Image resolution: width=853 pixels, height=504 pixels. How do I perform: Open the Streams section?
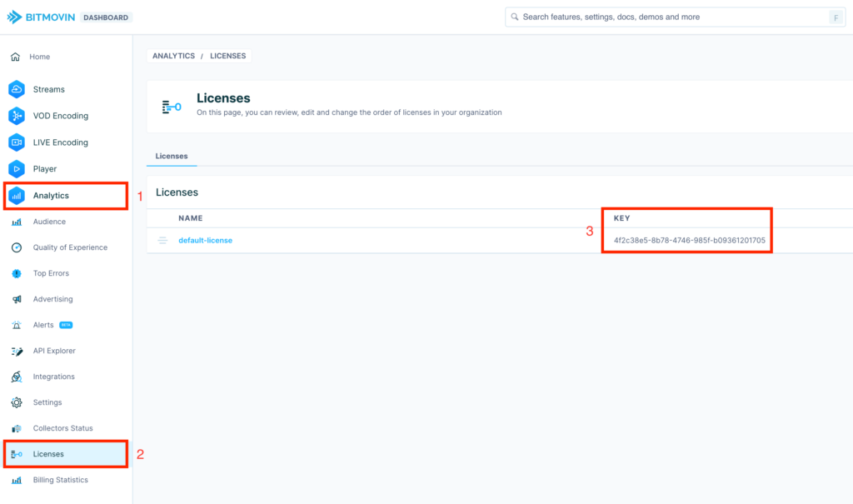click(49, 89)
